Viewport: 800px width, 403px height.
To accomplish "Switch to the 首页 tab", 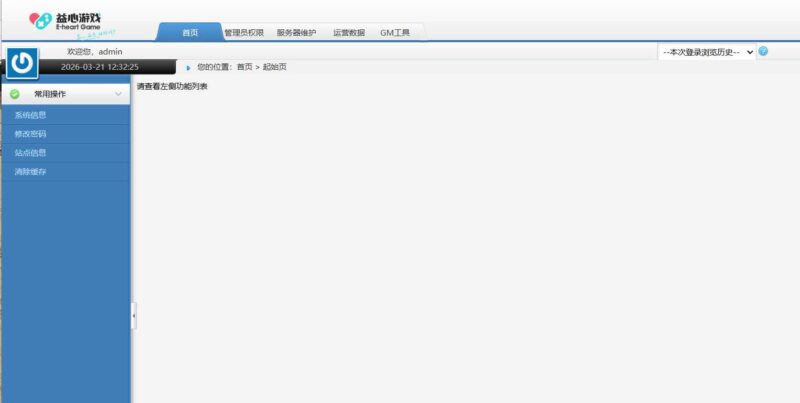I will coord(190,33).
